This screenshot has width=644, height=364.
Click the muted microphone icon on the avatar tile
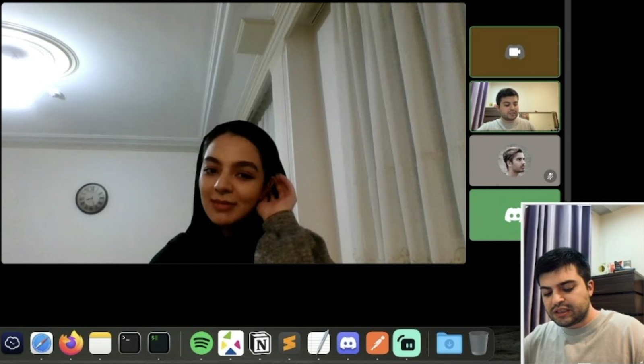(550, 176)
